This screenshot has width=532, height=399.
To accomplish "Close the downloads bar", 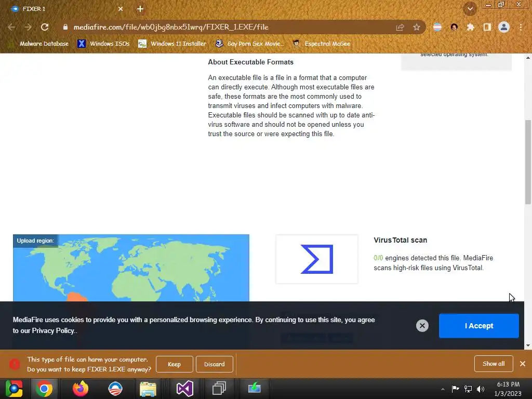I will [523, 364].
